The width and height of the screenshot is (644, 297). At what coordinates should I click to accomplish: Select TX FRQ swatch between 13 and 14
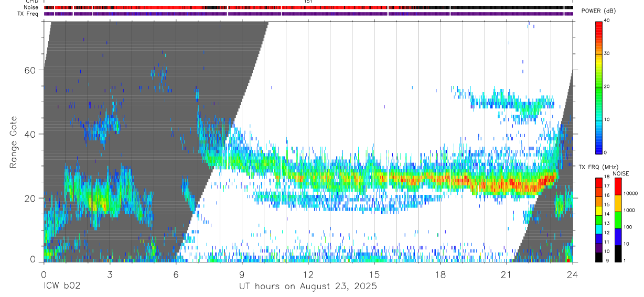pos(599,219)
